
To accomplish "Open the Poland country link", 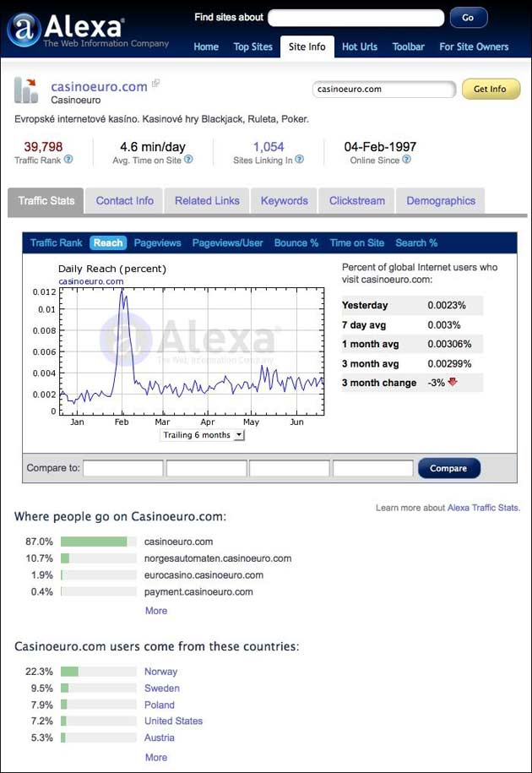I will [160, 705].
